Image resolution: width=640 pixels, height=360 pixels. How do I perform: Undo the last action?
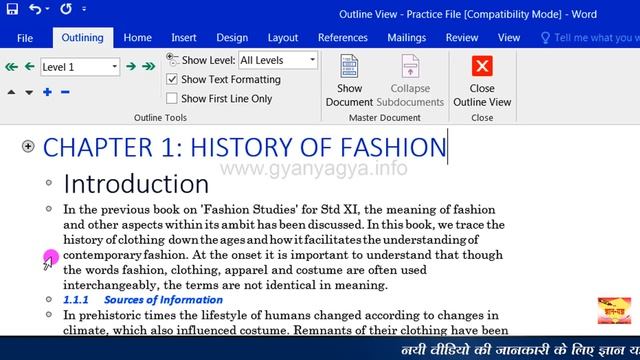pyautogui.click(x=35, y=9)
